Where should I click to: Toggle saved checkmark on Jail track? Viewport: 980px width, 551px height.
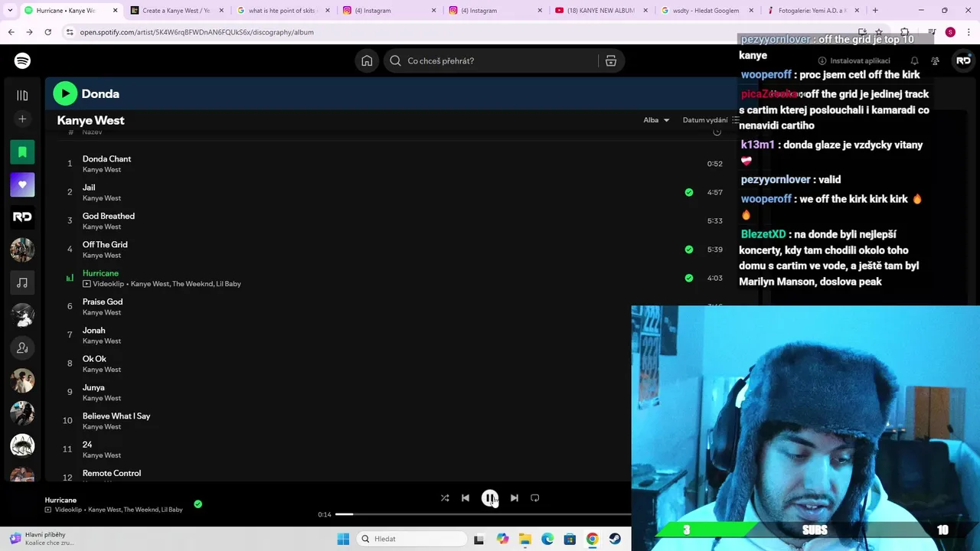[x=689, y=192]
